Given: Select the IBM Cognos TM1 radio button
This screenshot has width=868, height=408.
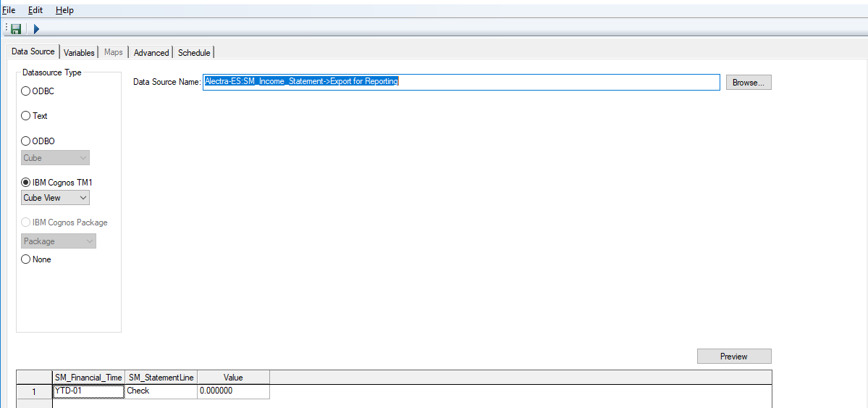Looking at the screenshot, I should coord(25,182).
